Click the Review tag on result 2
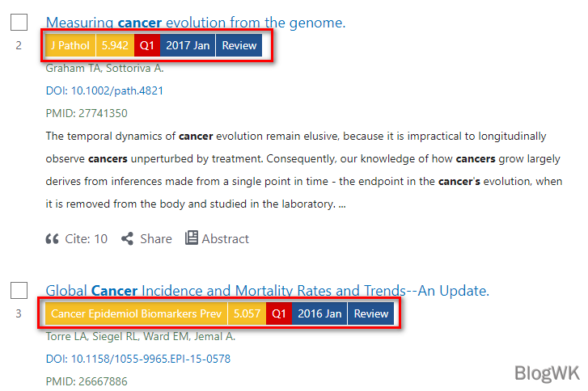The width and height of the screenshot is (588, 391). (239, 46)
